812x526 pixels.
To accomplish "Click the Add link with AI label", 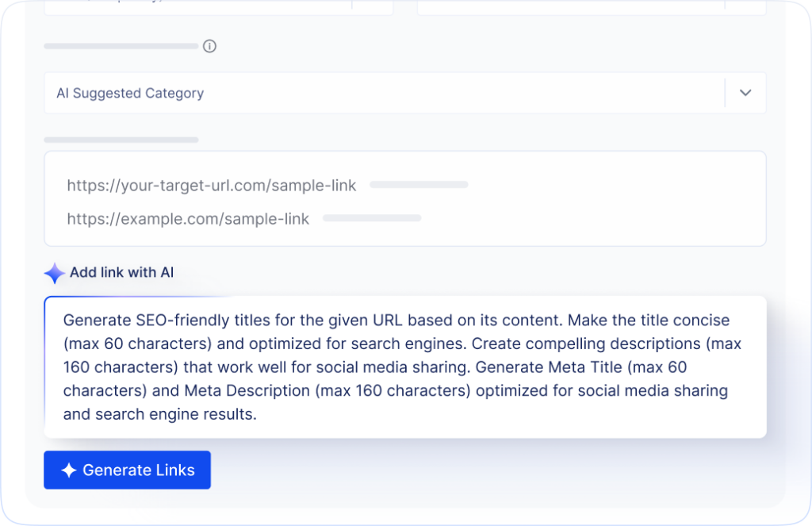I will tap(124, 272).
